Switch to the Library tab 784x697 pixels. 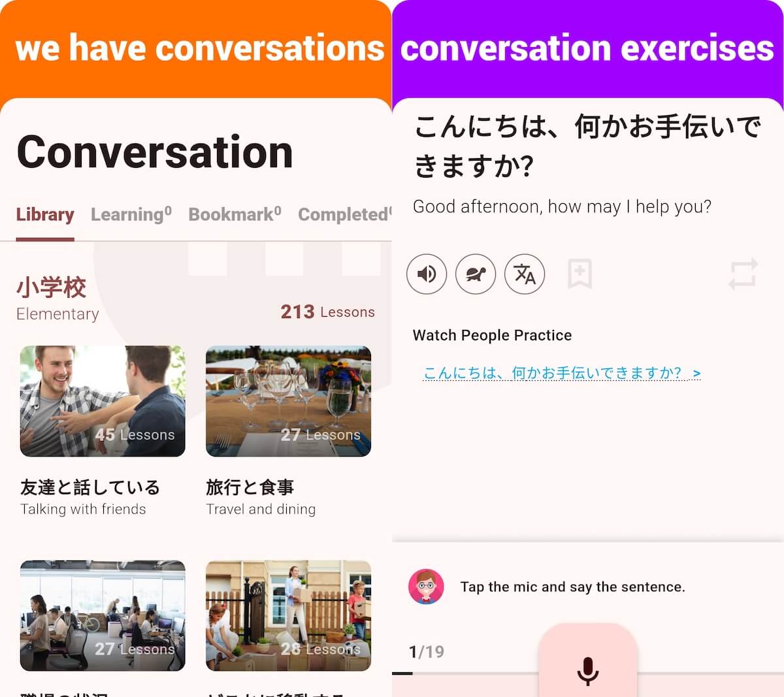pyautogui.click(x=45, y=214)
